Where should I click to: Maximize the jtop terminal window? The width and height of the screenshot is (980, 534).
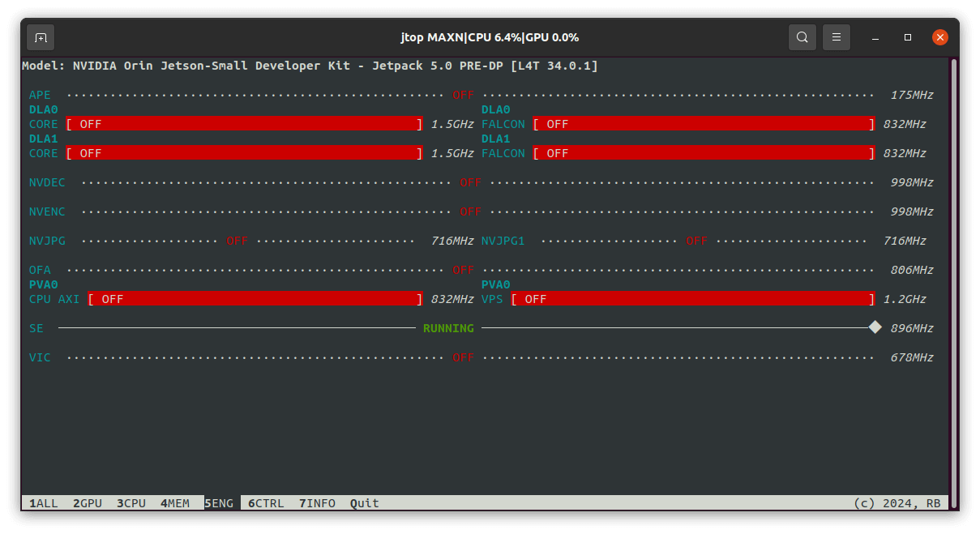coord(908,37)
